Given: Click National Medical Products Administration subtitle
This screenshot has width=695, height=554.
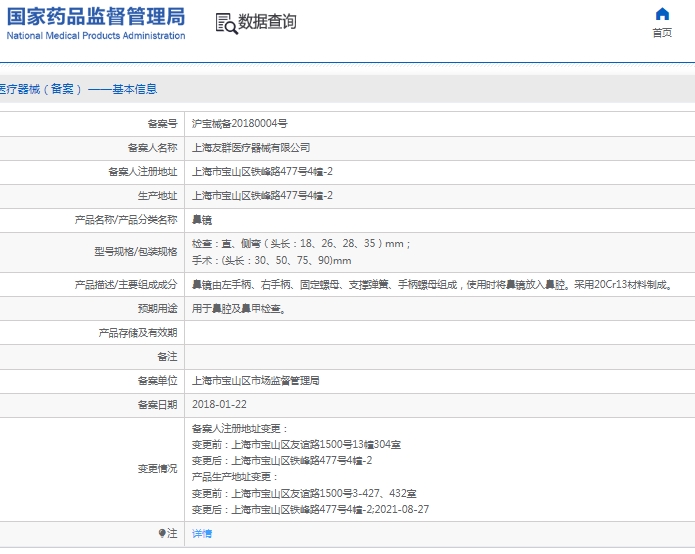Looking at the screenshot, I should [x=96, y=35].
